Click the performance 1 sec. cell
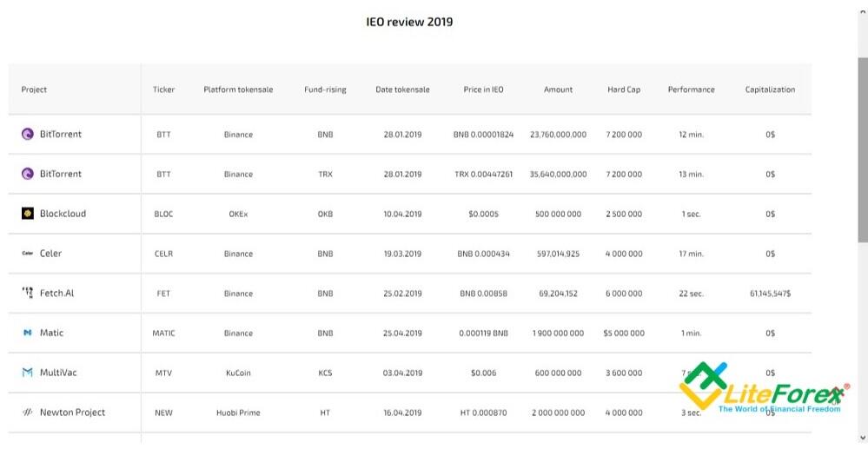Viewport: 868px width, 456px height. (x=691, y=215)
